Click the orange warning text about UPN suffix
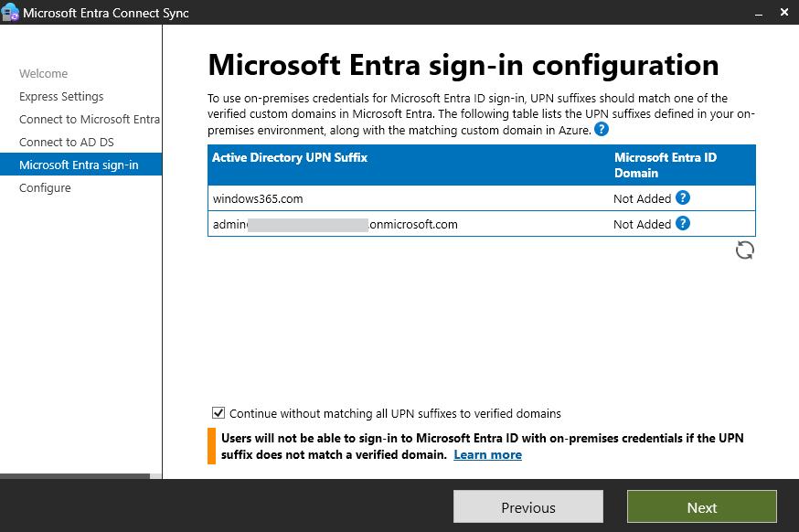This screenshot has width=799, height=532. tap(482, 446)
